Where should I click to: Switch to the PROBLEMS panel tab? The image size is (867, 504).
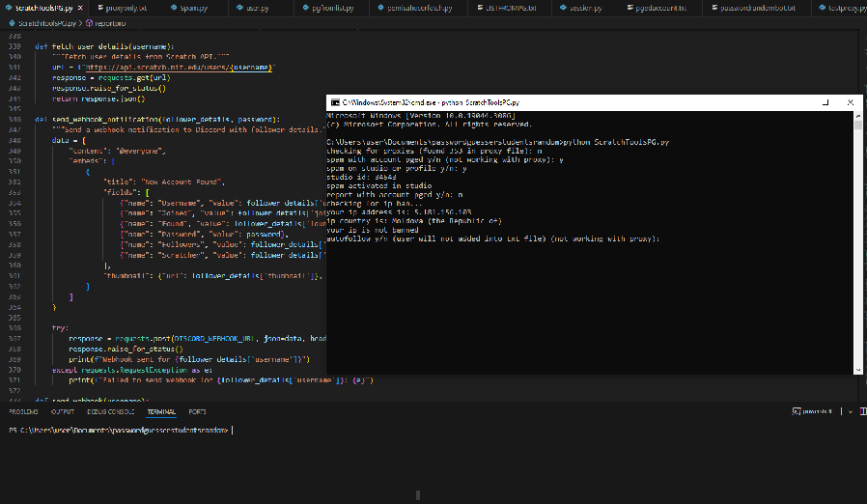[23, 411]
